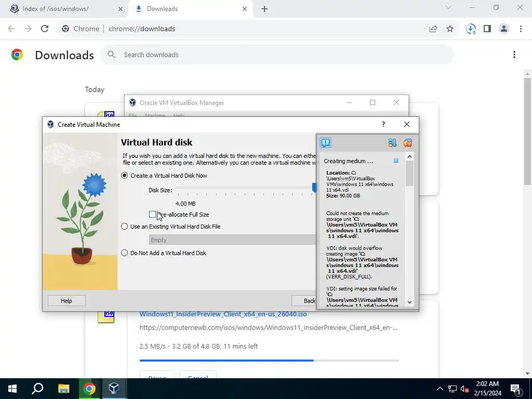Click the Chrome taskbar icon
Viewport: 532px width, 399px height.
(89, 389)
